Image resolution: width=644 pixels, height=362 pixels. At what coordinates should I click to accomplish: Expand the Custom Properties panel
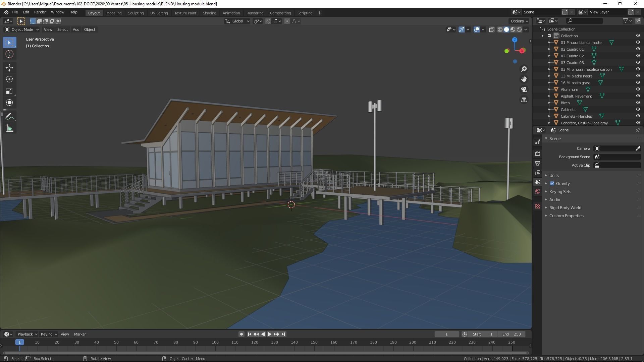coord(566,216)
